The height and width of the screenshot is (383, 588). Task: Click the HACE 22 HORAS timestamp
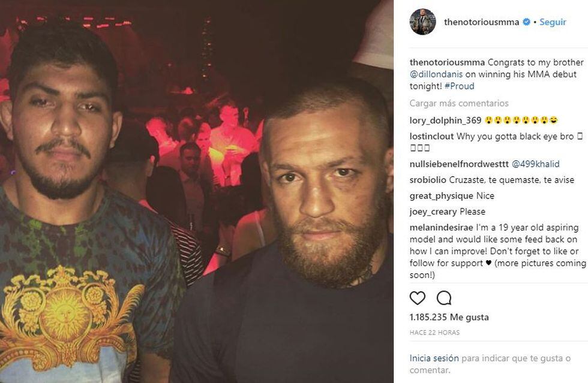(434, 331)
